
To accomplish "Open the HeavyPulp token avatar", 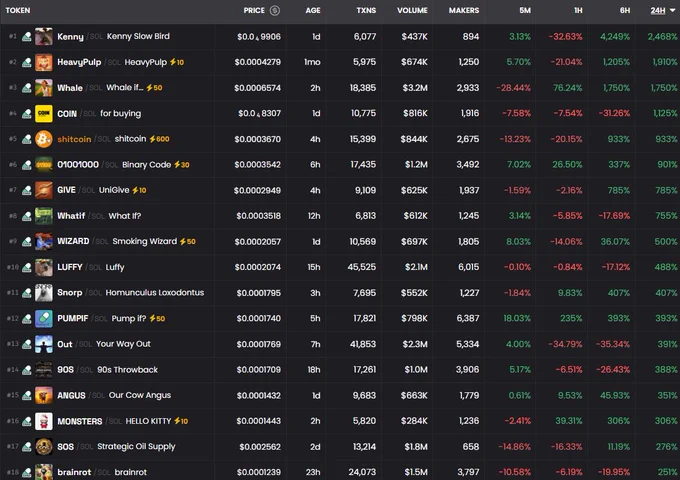I will 44,62.
